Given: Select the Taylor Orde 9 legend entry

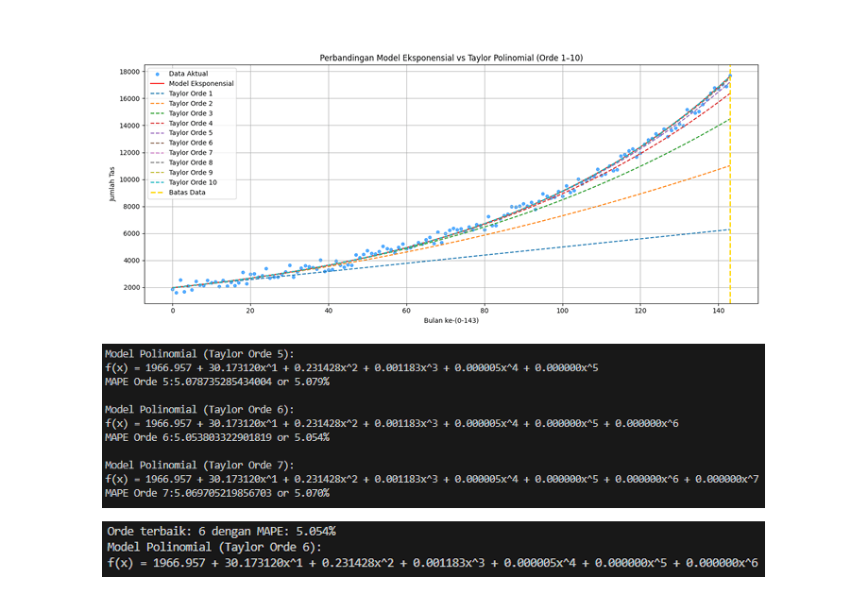Looking at the screenshot, I should coord(181,173).
